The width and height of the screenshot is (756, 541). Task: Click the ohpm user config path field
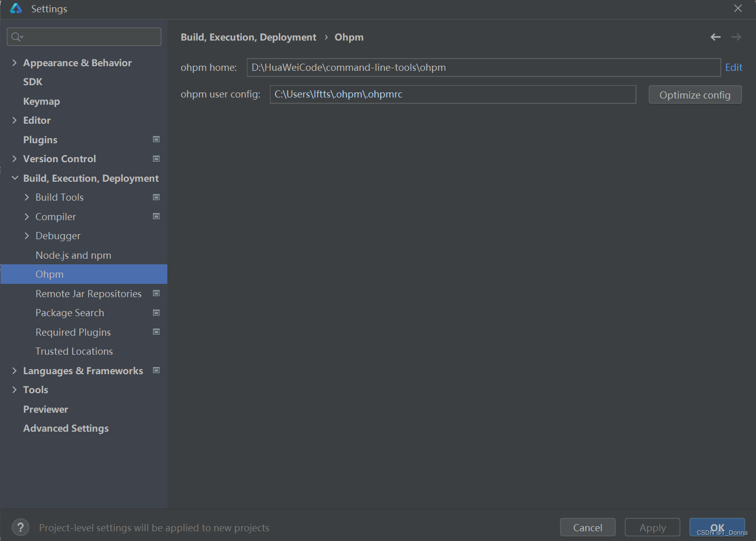pos(453,94)
